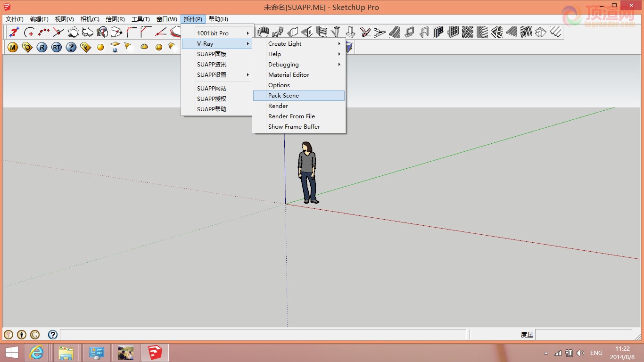Viewport: 644px width, 362px height.
Task: Select the V-Ray spot light cone icon
Action: tap(128, 46)
